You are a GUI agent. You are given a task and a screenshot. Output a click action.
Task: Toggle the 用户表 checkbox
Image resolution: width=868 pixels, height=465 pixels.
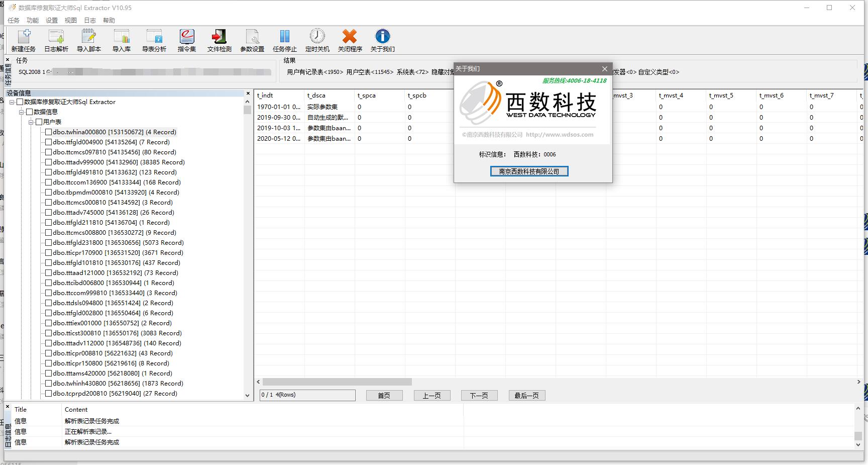pyautogui.click(x=39, y=122)
